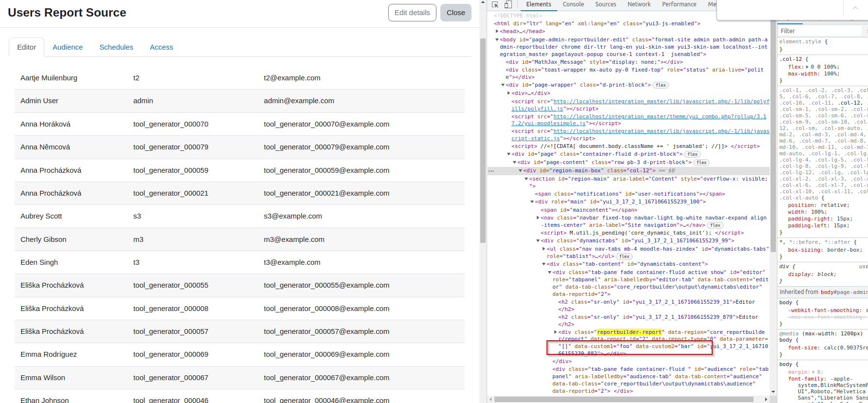
Task: Click username tool_generator_000055
Action: (x=171, y=285)
